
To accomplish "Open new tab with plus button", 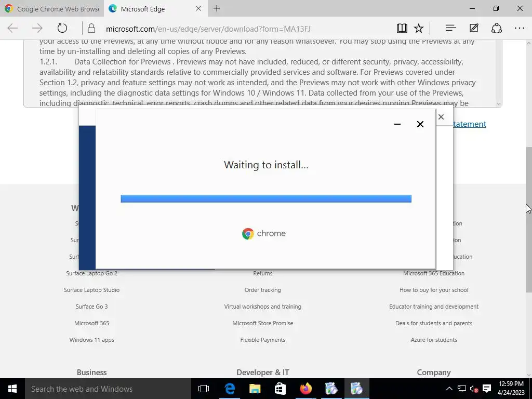I will 217,8.
